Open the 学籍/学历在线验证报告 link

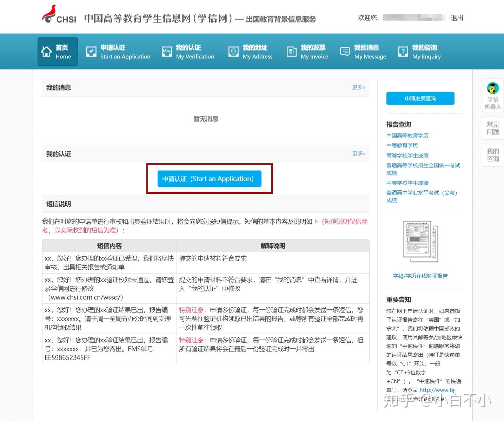click(x=420, y=276)
